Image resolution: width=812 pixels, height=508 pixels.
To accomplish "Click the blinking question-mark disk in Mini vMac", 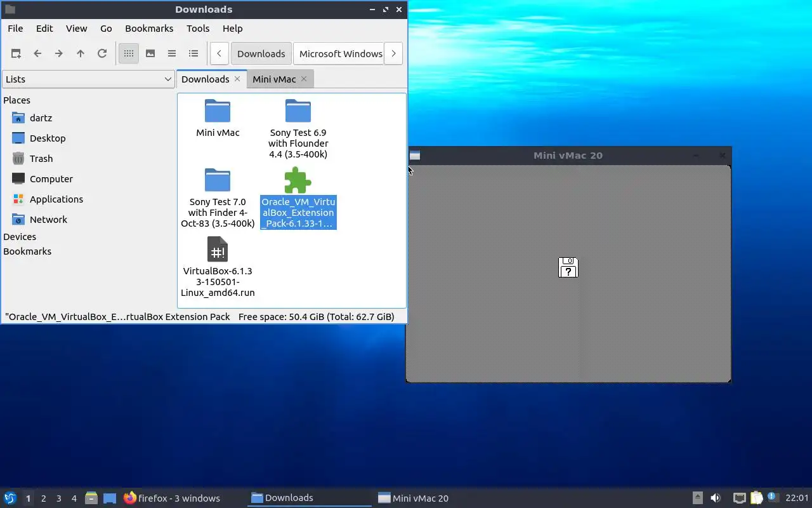I will pos(568,268).
